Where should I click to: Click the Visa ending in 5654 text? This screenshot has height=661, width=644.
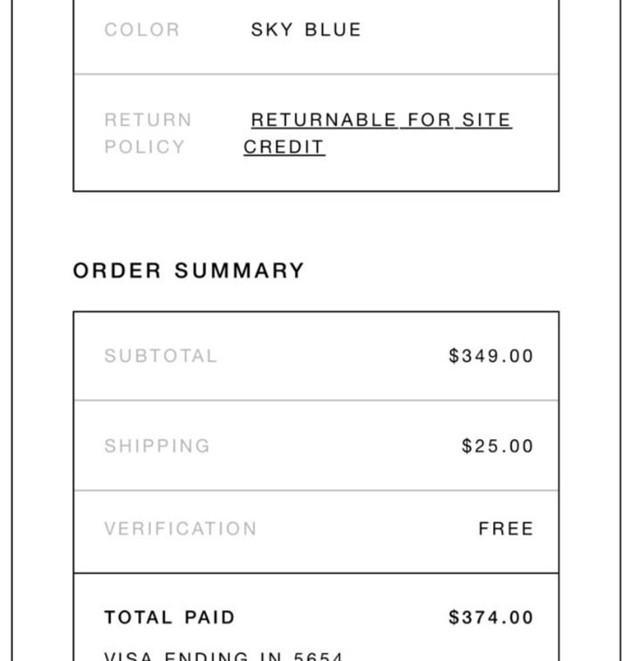[223, 656]
